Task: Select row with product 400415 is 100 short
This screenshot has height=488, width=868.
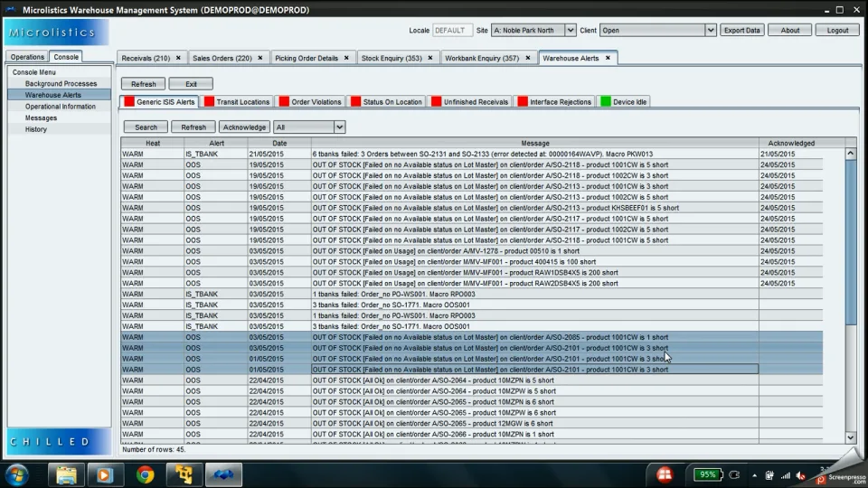Action: (472, 262)
